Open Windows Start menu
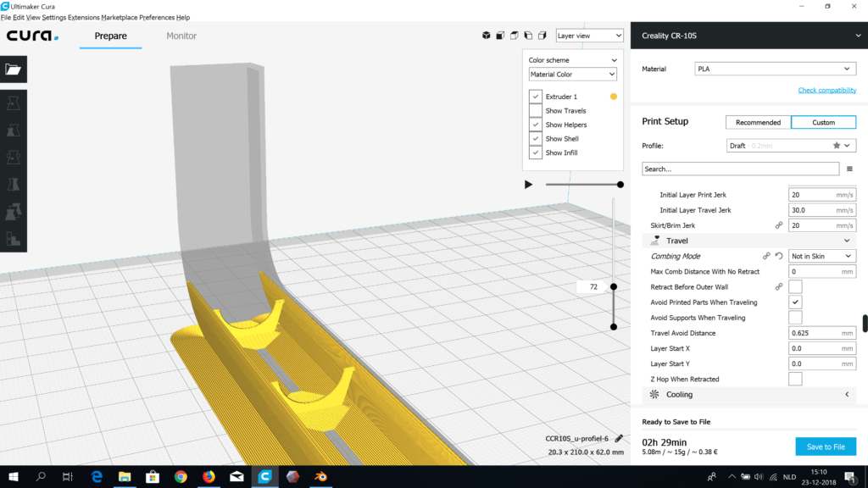Screen dimensions: 868x488 click(14, 476)
